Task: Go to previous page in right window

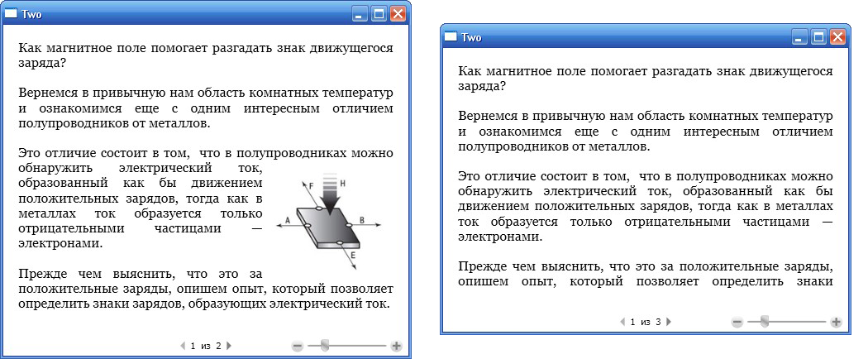Action: point(622,321)
